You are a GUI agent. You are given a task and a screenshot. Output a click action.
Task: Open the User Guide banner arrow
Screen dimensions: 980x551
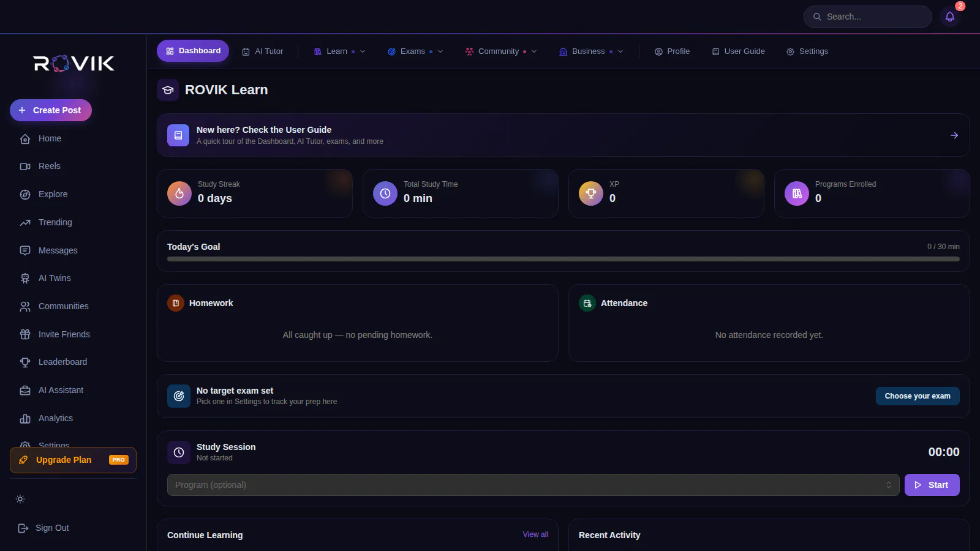click(954, 135)
